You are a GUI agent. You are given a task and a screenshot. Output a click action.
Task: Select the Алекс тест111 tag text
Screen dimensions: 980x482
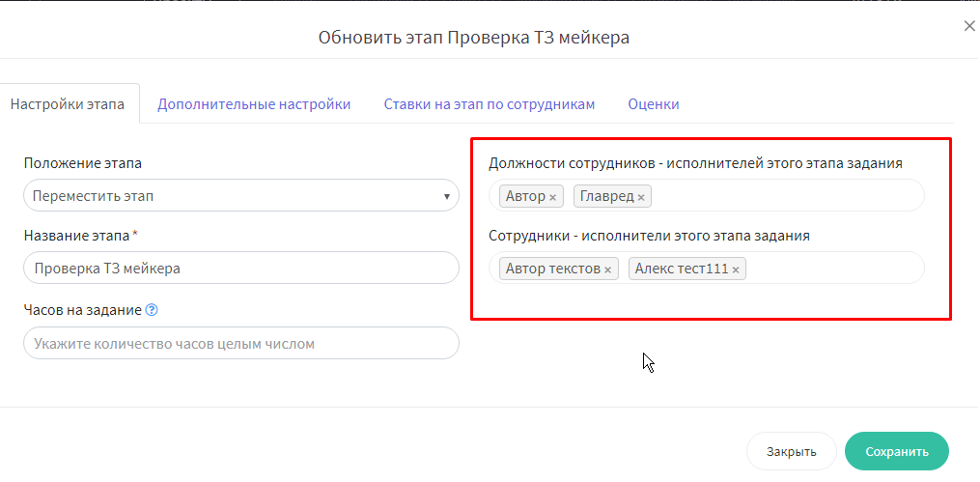682,269
